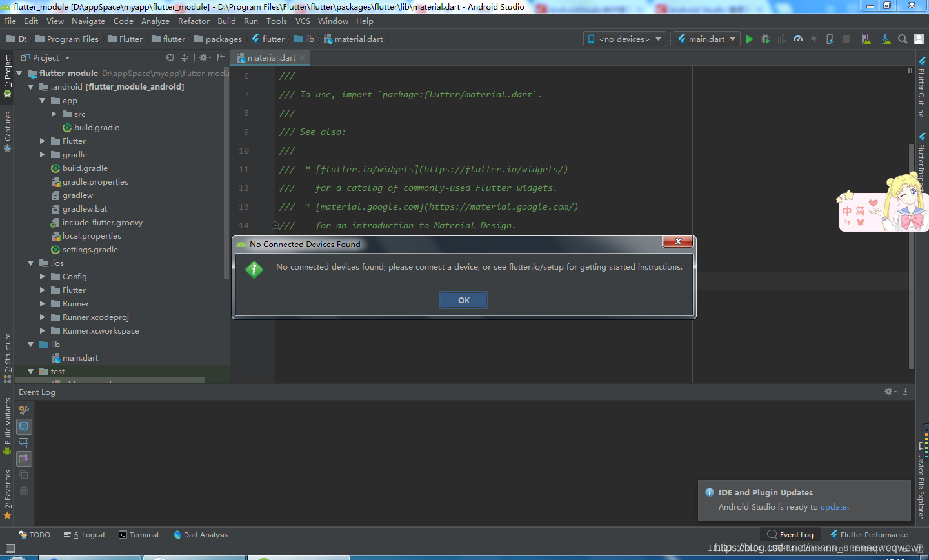
Task: Click the Search Everywhere magnifier icon
Action: [903, 39]
